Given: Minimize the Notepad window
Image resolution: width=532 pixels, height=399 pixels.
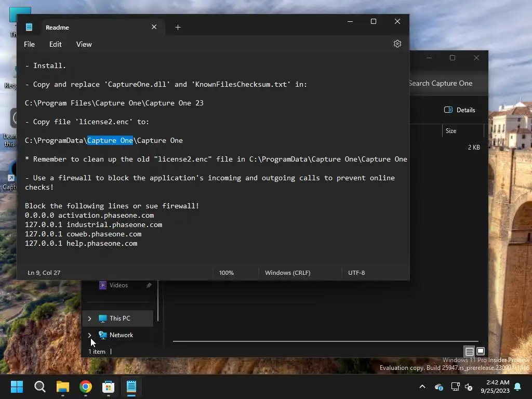Looking at the screenshot, I should (350, 21).
